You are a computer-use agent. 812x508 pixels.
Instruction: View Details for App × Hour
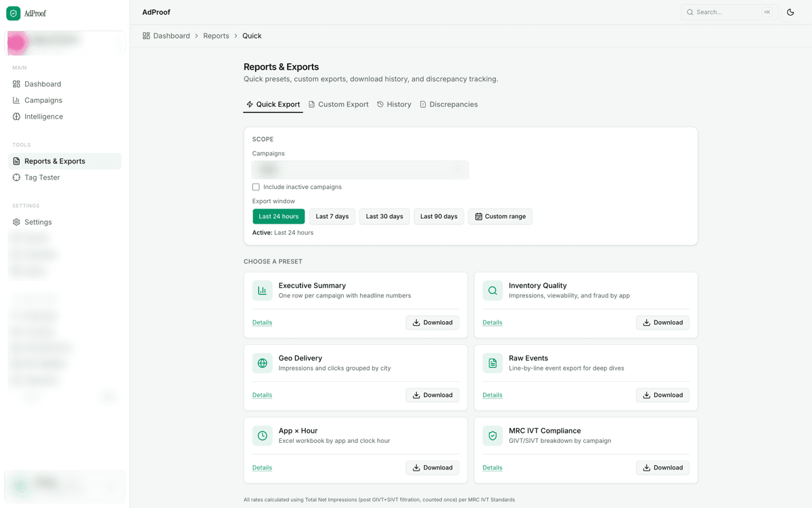pyautogui.click(x=262, y=467)
